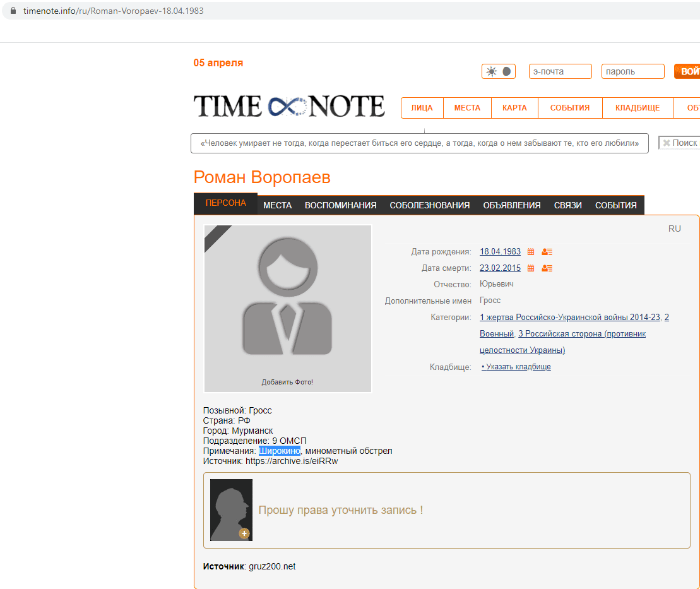Screen dimensions: 700x589
Task: Click Добавить Фото on the placeholder photo
Action: [287, 382]
